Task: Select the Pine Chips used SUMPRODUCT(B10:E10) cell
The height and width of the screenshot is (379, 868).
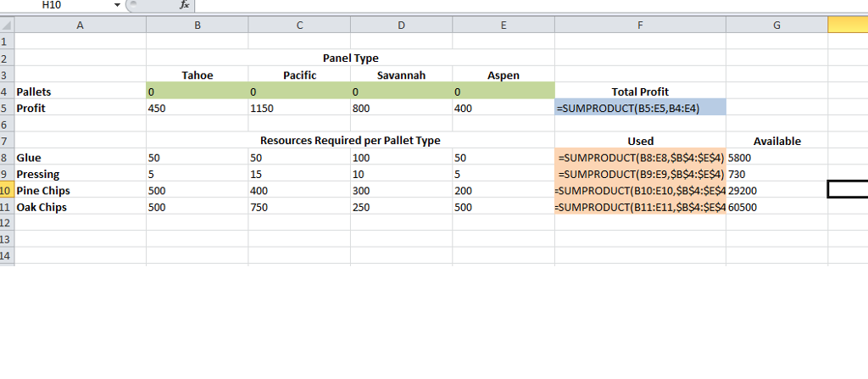Action: [x=641, y=190]
